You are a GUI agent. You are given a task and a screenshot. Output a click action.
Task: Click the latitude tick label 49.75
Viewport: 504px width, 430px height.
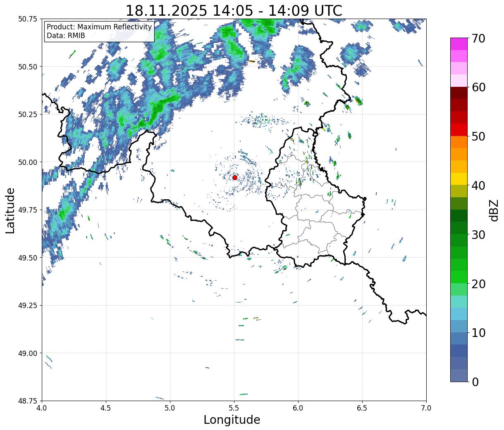[27, 210]
